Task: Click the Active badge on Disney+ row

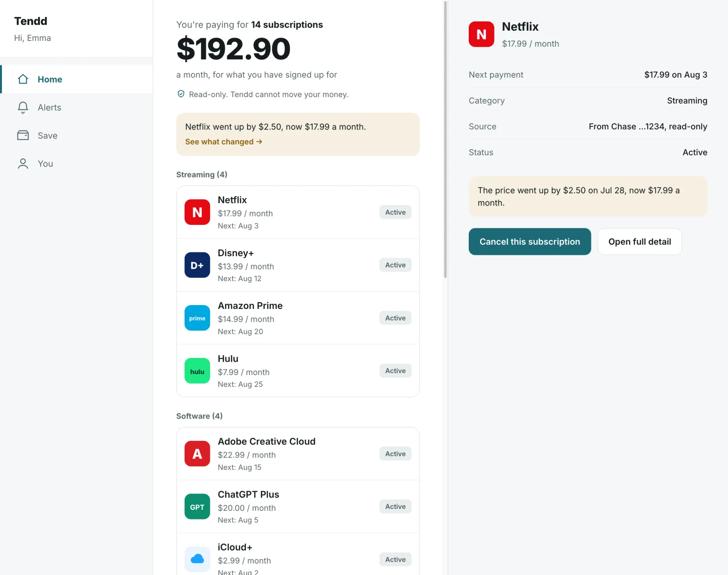Action: [395, 265]
